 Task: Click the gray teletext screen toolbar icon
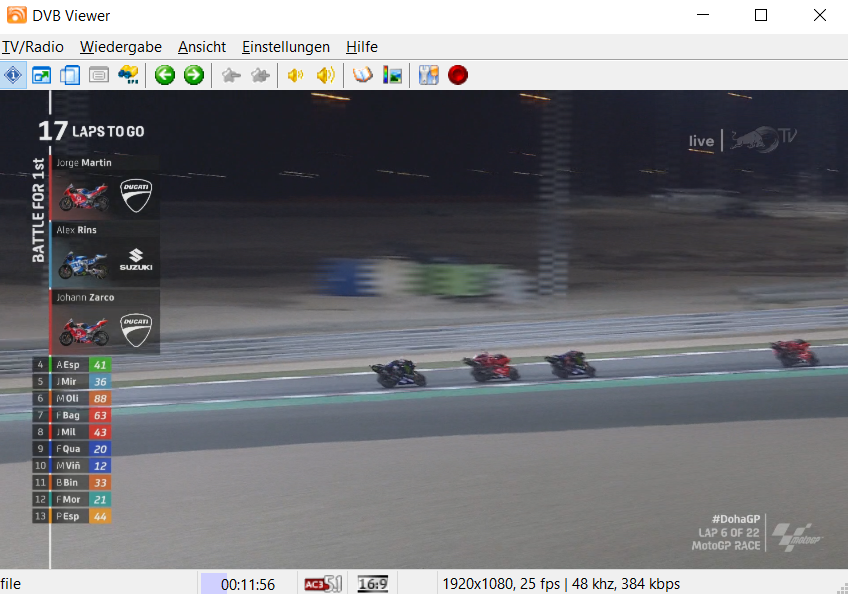98,75
